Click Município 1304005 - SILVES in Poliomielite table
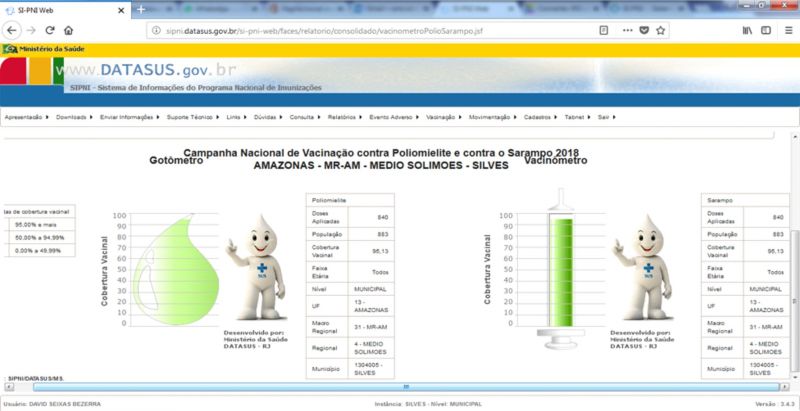The height and width of the screenshot is (411, 800). pyautogui.click(x=350, y=369)
